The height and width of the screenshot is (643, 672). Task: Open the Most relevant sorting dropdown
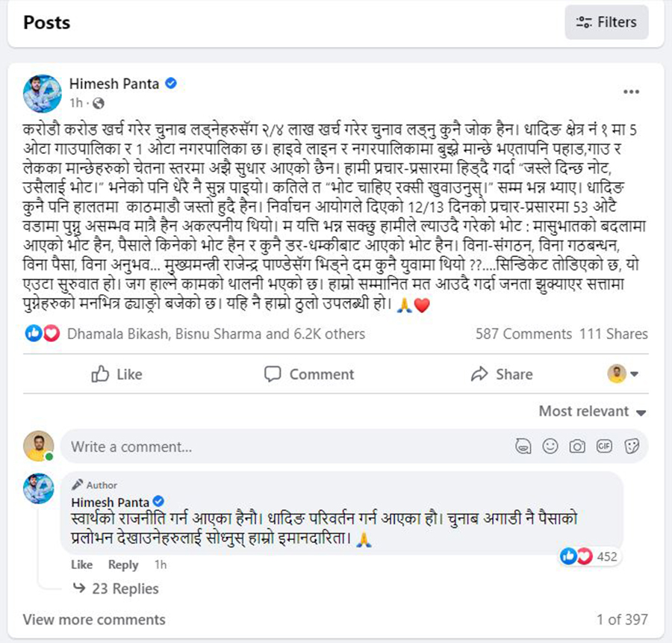tap(592, 411)
